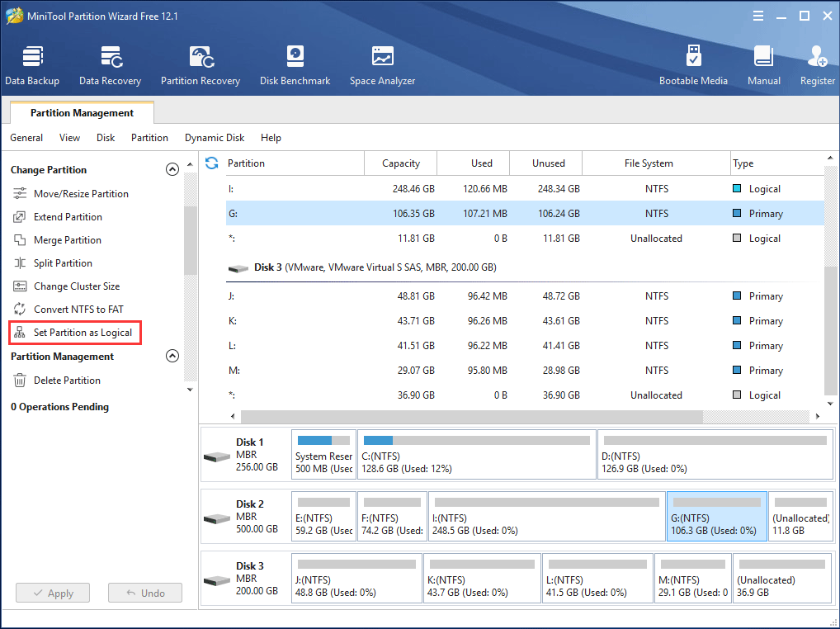Select I:(NTFS) block on Disk 2
Viewport: 840px width, 629px height.
click(x=547, y=517)
